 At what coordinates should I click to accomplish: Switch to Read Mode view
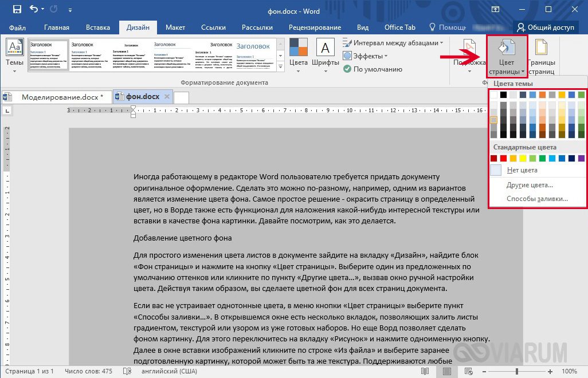tap(425, 371)
